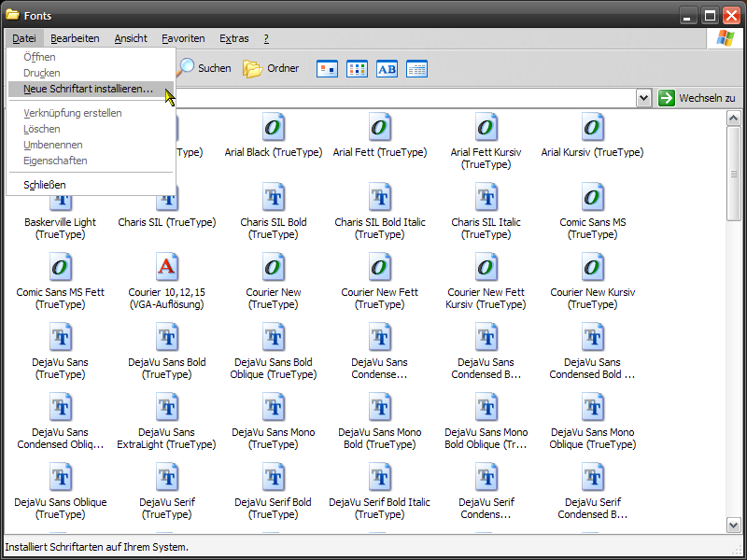Image resolution: width=747 pixels, height=560 pixels.
Task: Select the DejaVu Serif Condensed B... label
Action: [x=592, y=508]
